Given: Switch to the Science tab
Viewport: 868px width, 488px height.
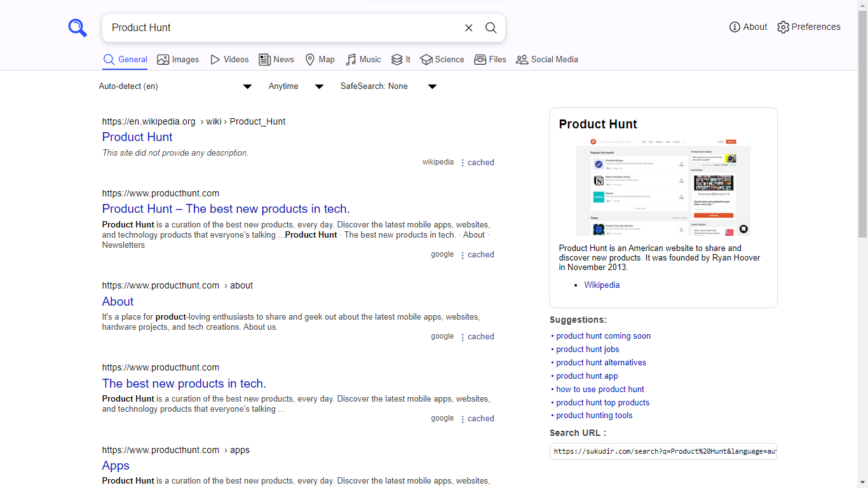Looking at the screenshot, I should point(442,59).
